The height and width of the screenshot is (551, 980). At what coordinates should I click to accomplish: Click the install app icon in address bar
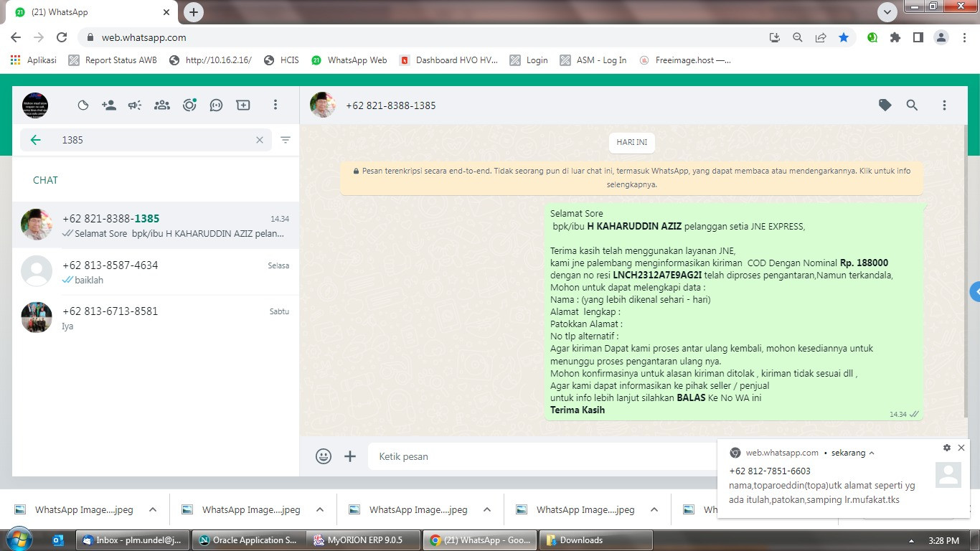[775, 37]
